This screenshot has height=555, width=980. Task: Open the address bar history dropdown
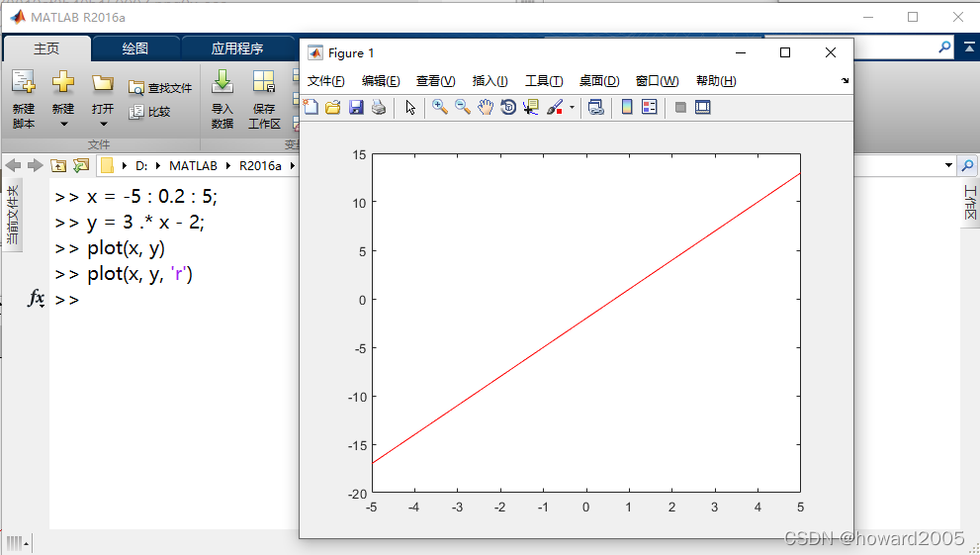tap(948, 165)
